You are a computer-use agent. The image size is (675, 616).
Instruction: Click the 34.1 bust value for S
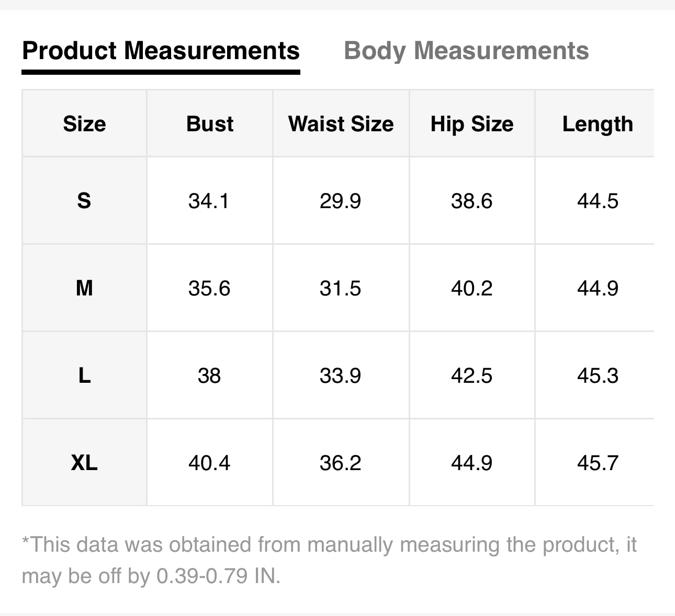[209, 201]
